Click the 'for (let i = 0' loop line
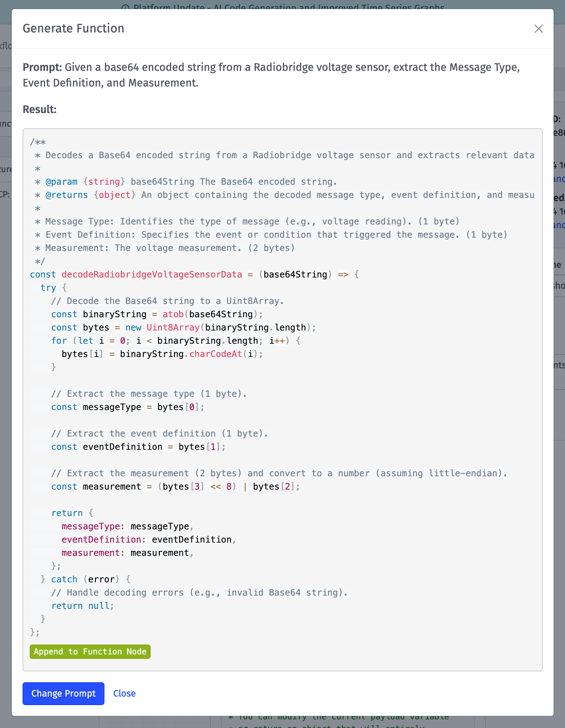Viewport: 565px width, 728px height. click(176, 341)
